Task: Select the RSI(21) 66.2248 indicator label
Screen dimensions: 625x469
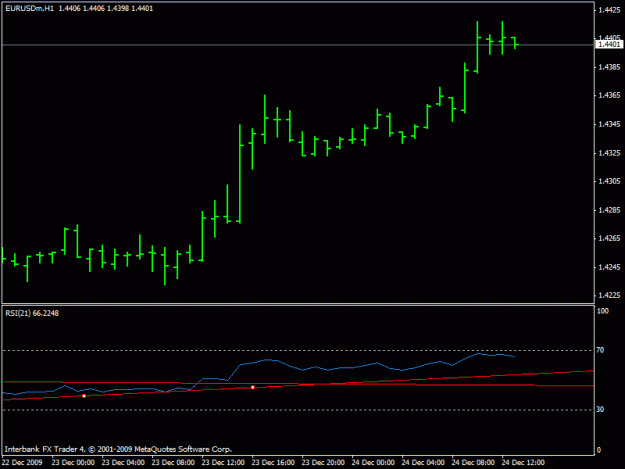Action: point(32,313)
